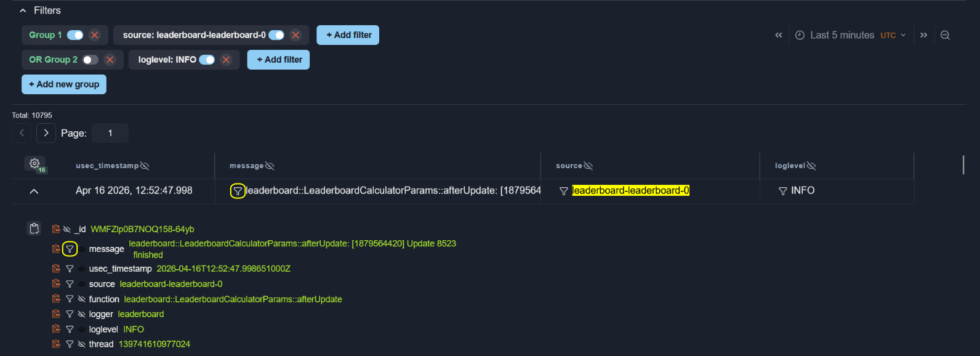
Task: Show the logger field as column
Action: coord(81,314)
